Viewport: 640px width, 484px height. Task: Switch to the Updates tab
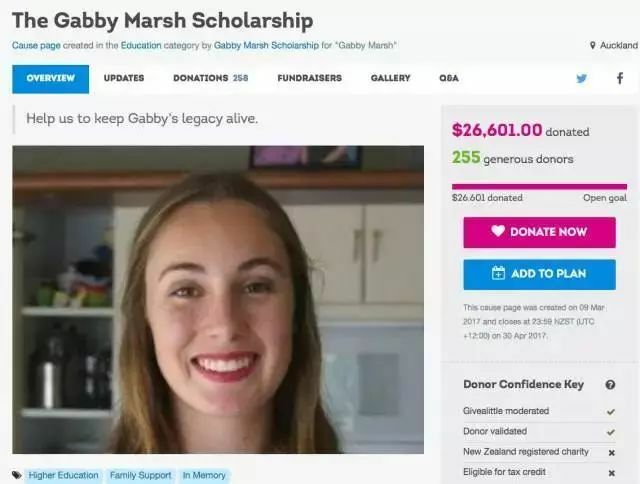[x=124, y=78]
